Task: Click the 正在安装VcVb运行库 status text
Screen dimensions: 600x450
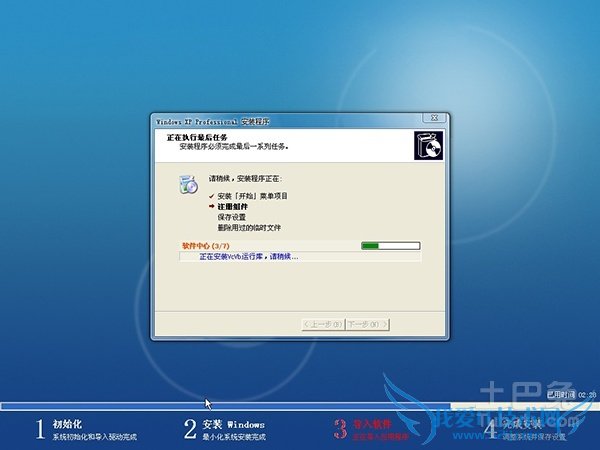Action: click(249, 256)
